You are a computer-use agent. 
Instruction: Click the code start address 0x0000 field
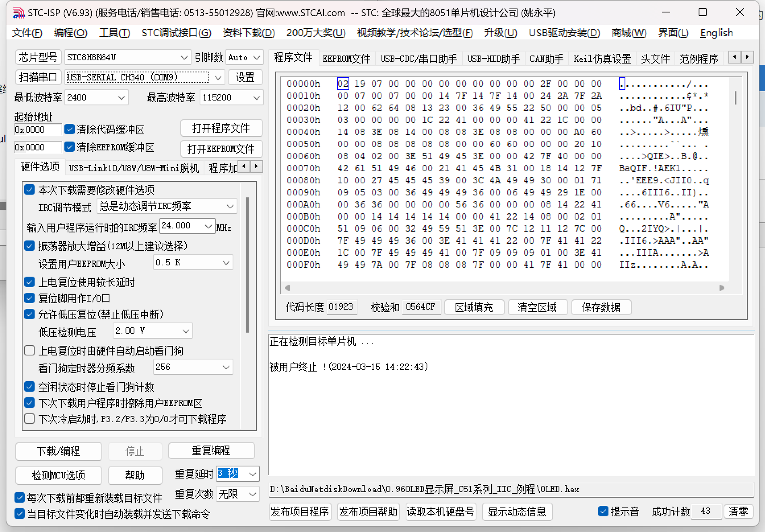coord(38,129)
